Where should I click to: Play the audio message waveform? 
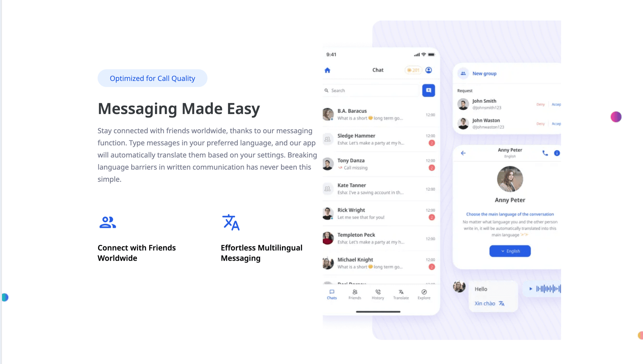click(530, 288)
